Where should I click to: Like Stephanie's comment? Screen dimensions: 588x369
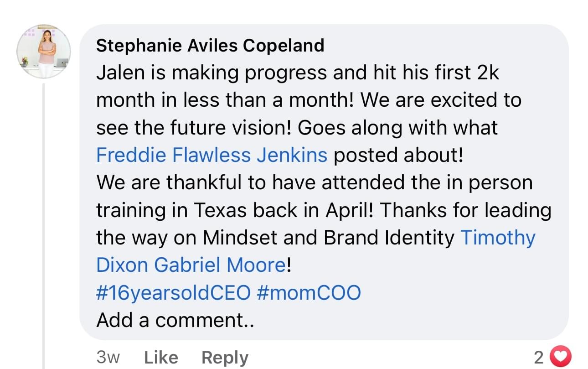[x=160, y=357]
